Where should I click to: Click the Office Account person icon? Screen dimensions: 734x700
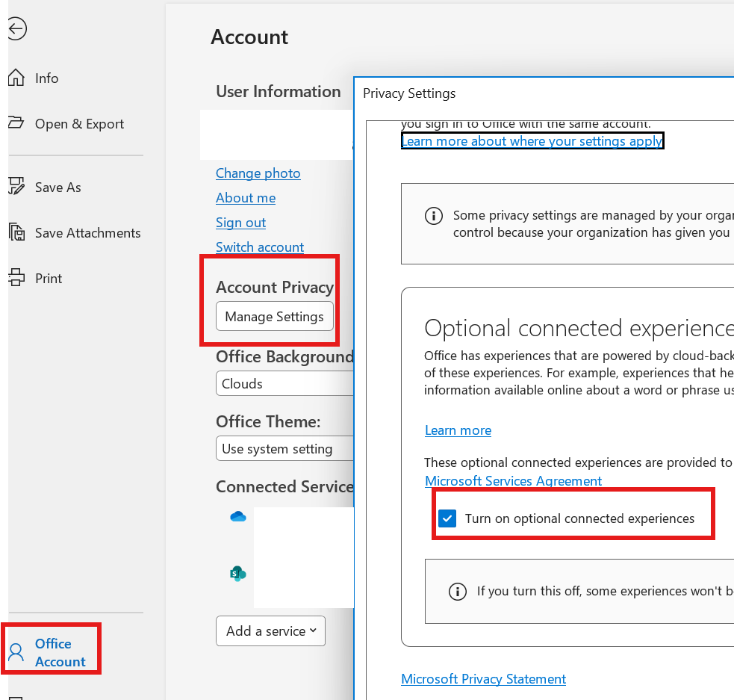[16, 652]
